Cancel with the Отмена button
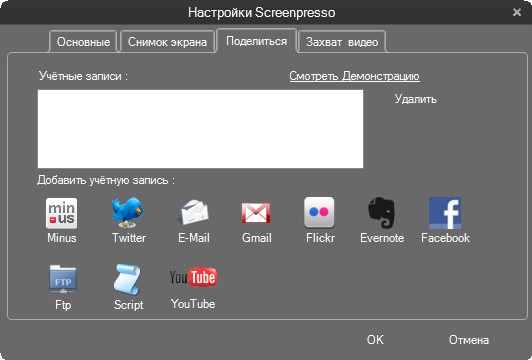Image resolution: width=532 pixels, height=360 pixels. pos(469,340)
